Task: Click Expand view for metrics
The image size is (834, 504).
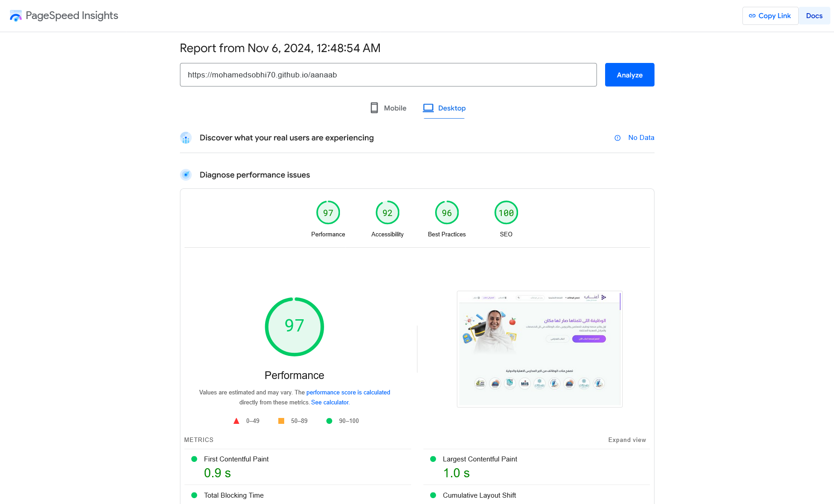Action: tap(627, 440)
